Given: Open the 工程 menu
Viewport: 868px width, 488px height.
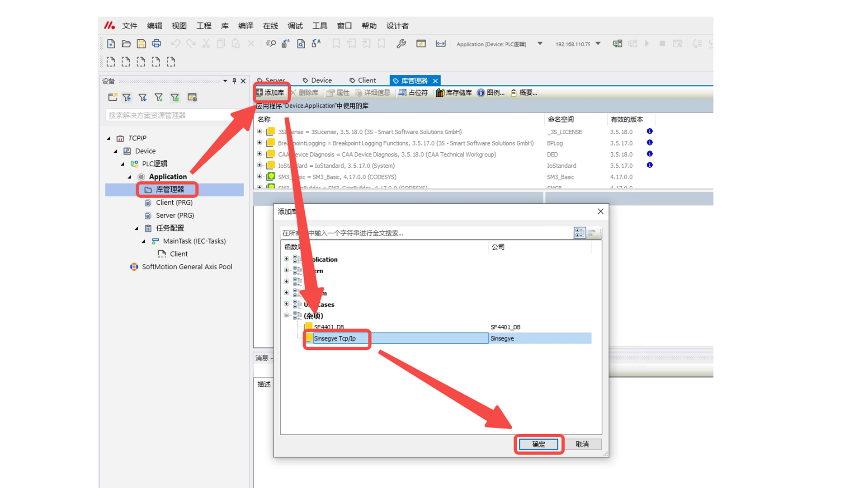Looking at the screenshot, I should tap(203, 26).
